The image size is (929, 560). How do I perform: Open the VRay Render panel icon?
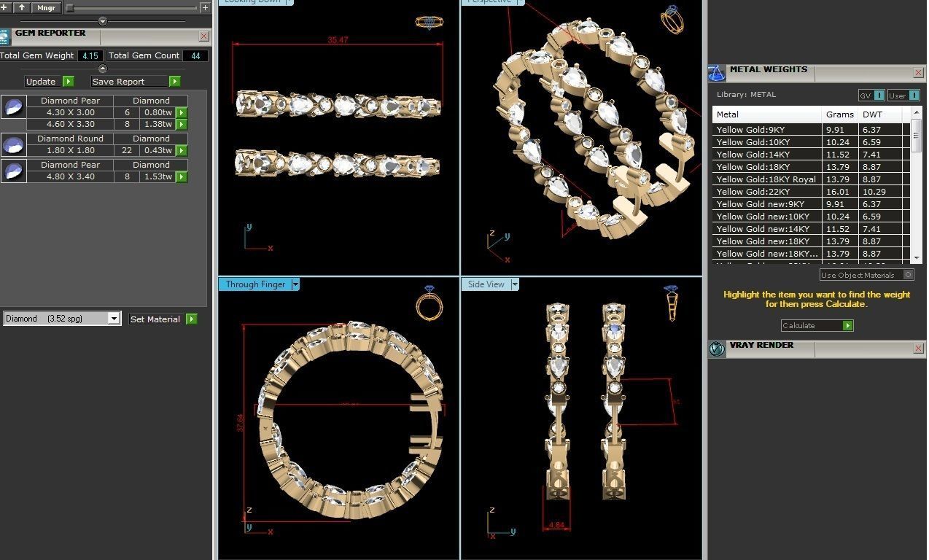pyautogui.click(x=717, y=349)
